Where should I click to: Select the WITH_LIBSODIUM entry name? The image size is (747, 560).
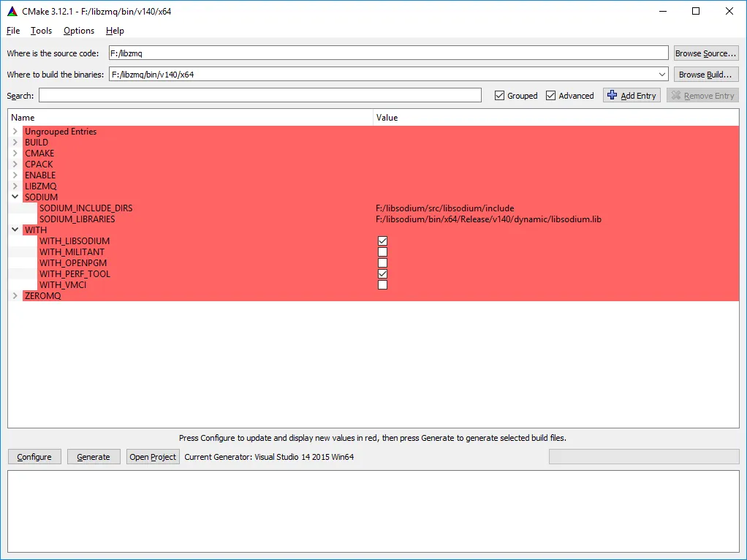pyautogui.click(x=75, y=241)
